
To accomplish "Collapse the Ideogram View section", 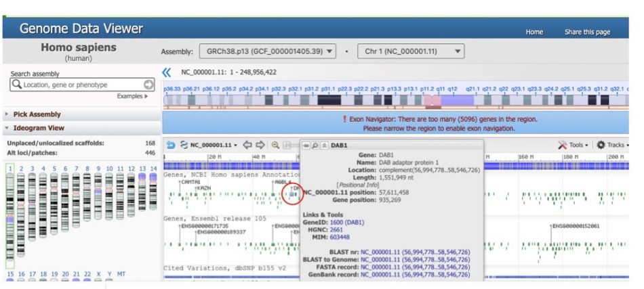I will pyautogui.click(x=39, y=128).
